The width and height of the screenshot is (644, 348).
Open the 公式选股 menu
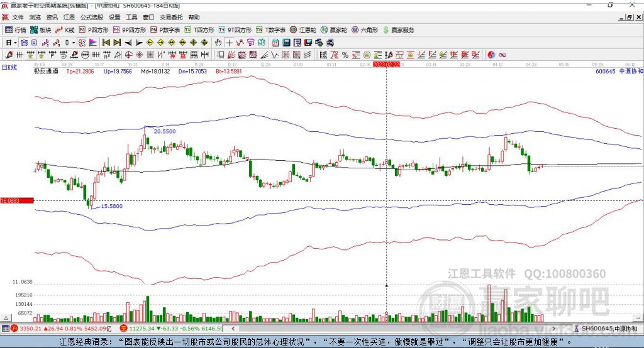pos(92,17)
